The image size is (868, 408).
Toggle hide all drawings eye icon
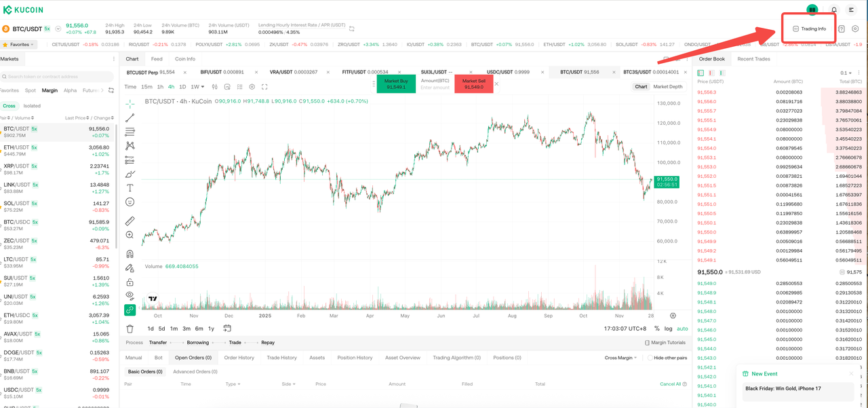pyautogui.click(x=130, y=295)
